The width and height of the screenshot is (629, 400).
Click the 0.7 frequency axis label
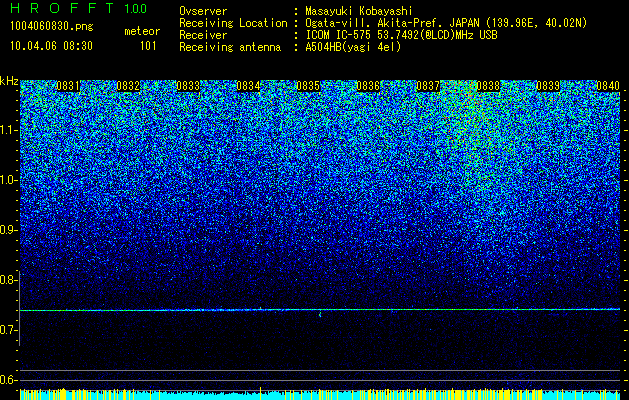pos(8,330)
